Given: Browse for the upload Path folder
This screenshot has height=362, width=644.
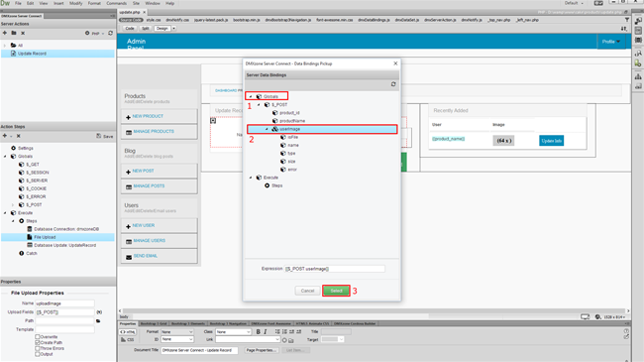Looking at the screenshot, I should pyautogui.click(x=98, y=321).
